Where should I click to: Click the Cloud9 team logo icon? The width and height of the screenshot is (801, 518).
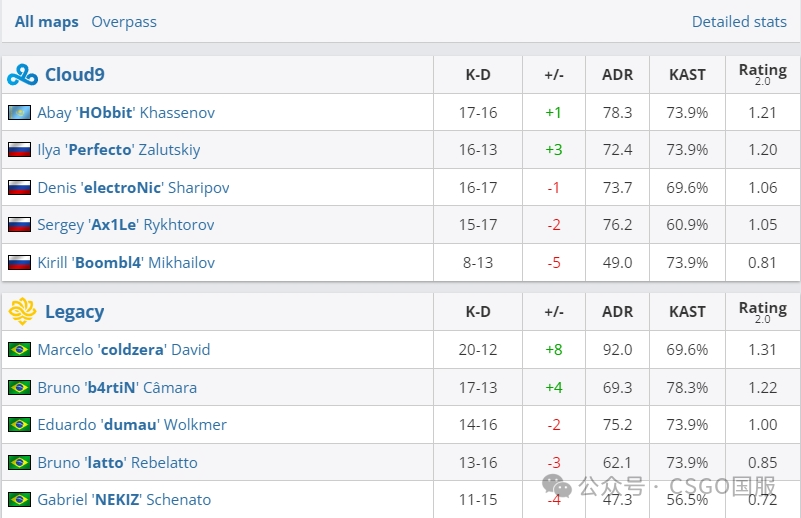coord(22,75)
